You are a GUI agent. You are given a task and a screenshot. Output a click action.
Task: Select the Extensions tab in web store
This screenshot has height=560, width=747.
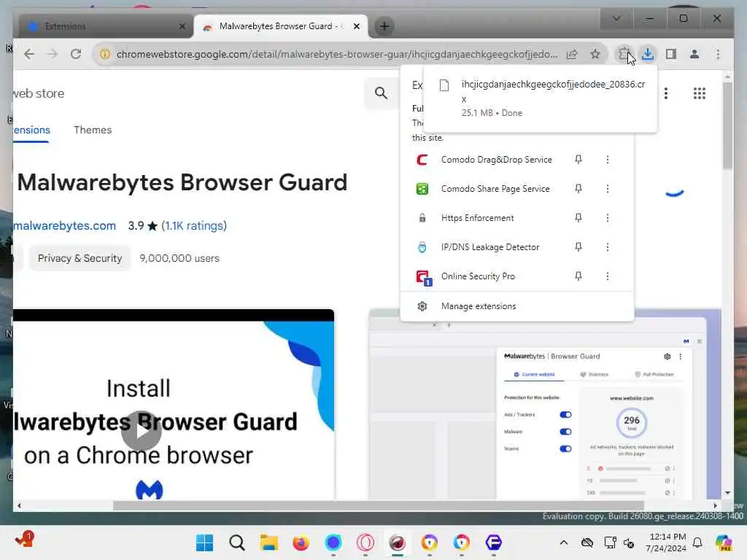coord(31,130)
